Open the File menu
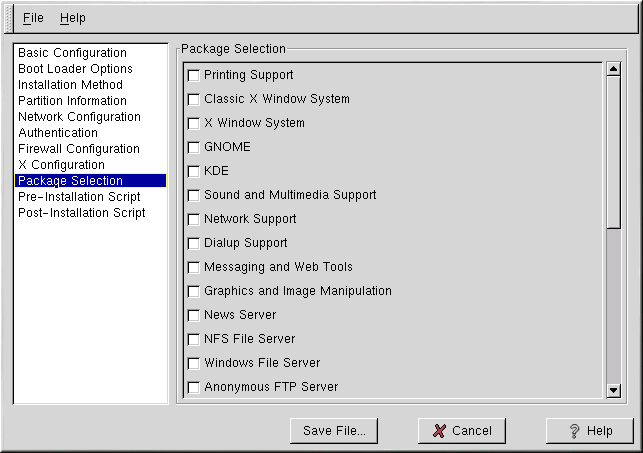Viewport: 643px width, 453px height. pyautogui.click(x=33, y=18)
